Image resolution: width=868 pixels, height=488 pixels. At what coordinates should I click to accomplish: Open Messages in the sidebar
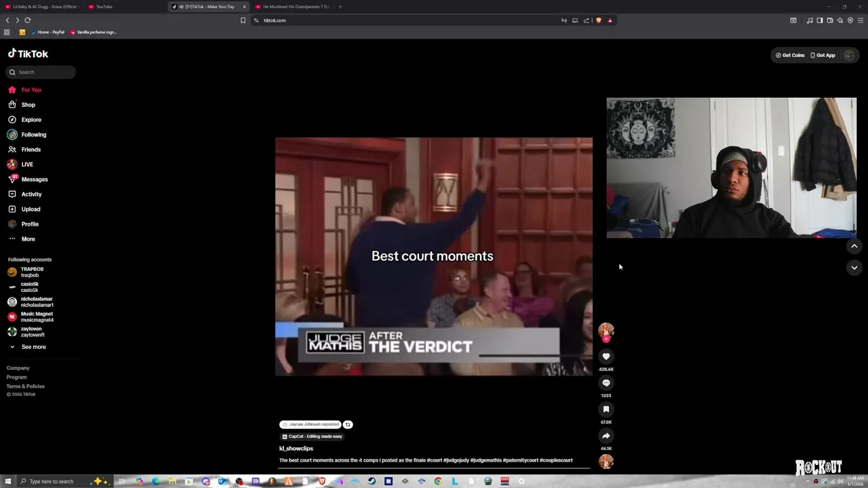coord(28,179)
